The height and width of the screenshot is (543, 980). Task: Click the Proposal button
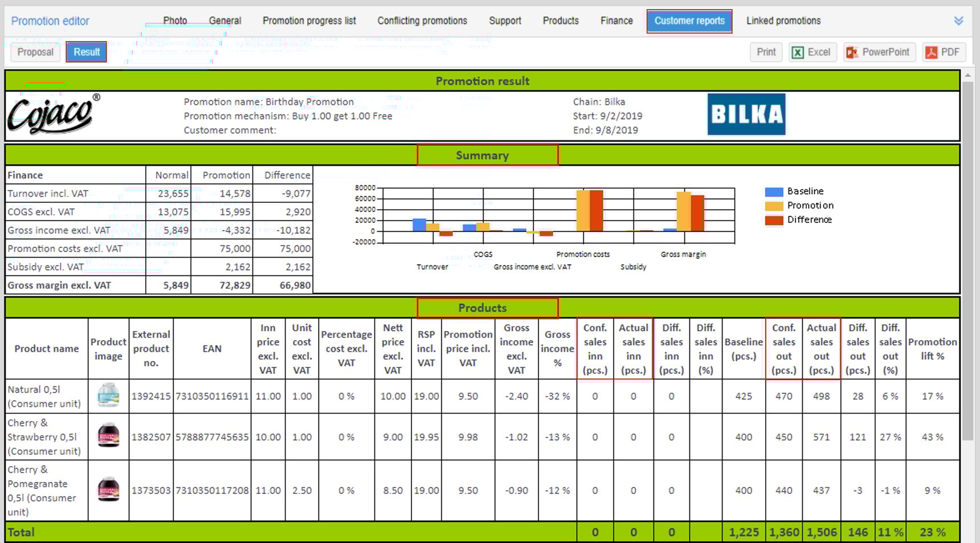(35, 52)
